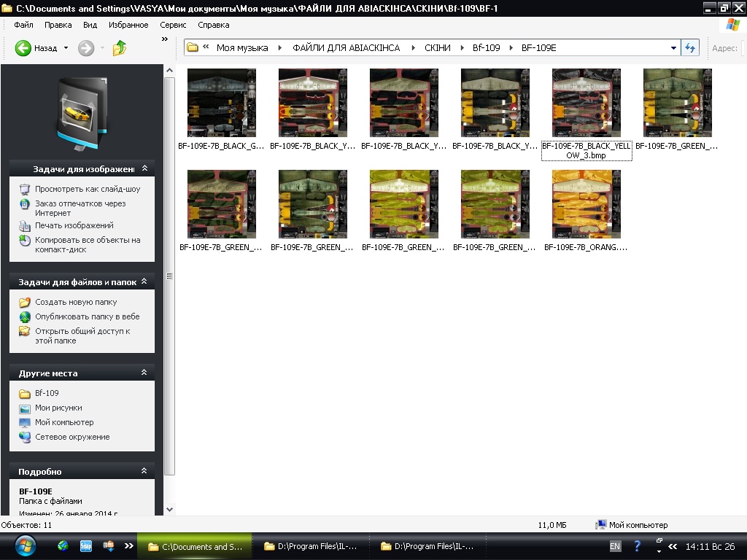Viewport: 747px width, 560px height.
Task: Expand the quick launch overflow chevron
Action: (128, 546)
